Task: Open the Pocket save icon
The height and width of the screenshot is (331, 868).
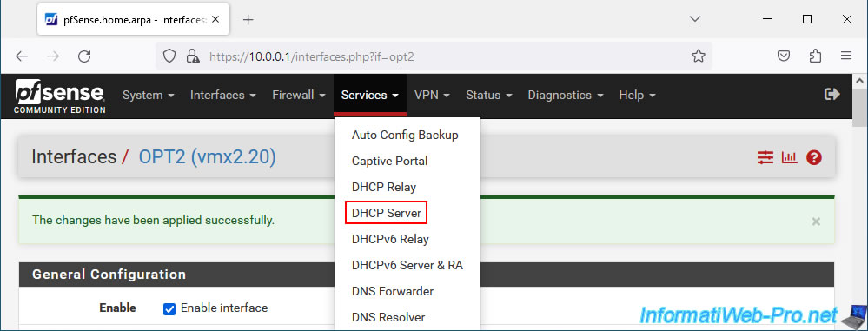Action: pyautogui.click(x=784, y=56)
